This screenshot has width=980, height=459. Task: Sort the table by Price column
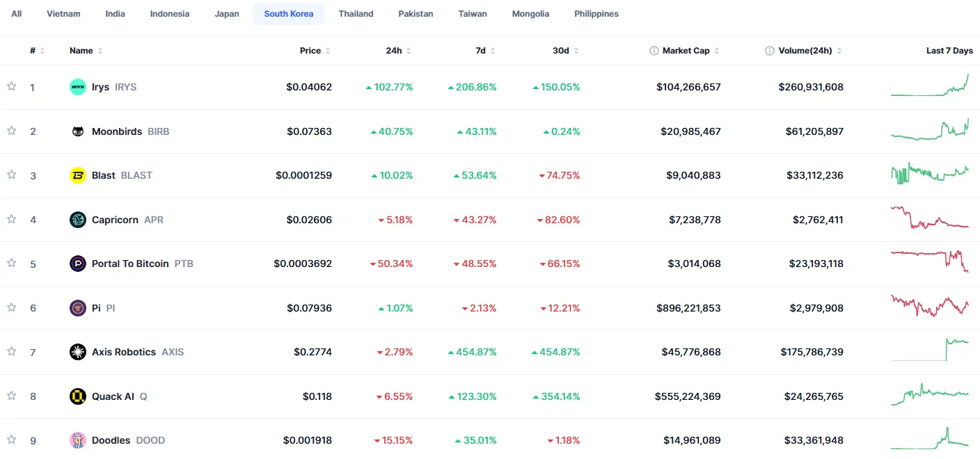coord(315,51)
